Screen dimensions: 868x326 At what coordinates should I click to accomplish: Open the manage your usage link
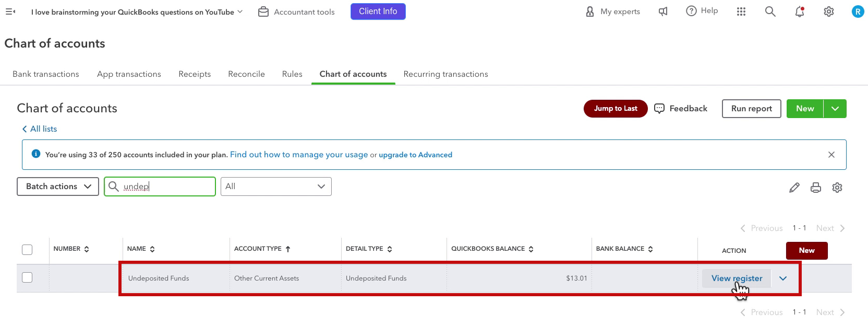point(299,155)
